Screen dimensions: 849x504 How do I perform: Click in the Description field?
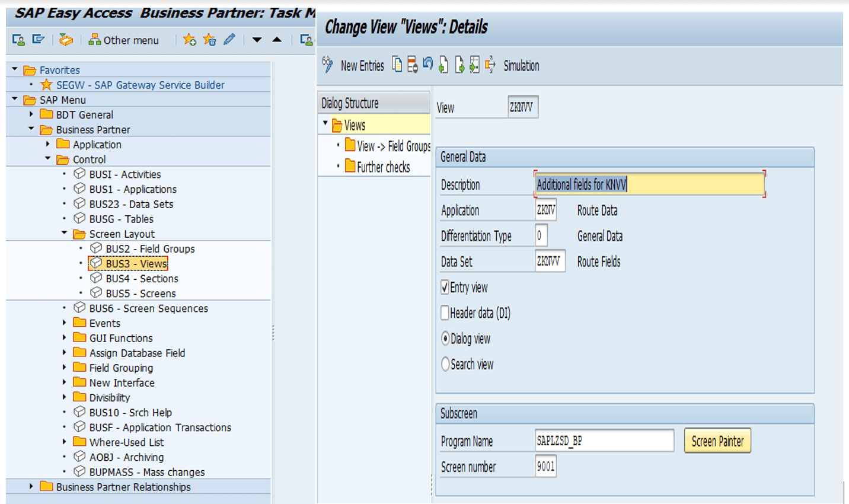click(x=650, y=184)
